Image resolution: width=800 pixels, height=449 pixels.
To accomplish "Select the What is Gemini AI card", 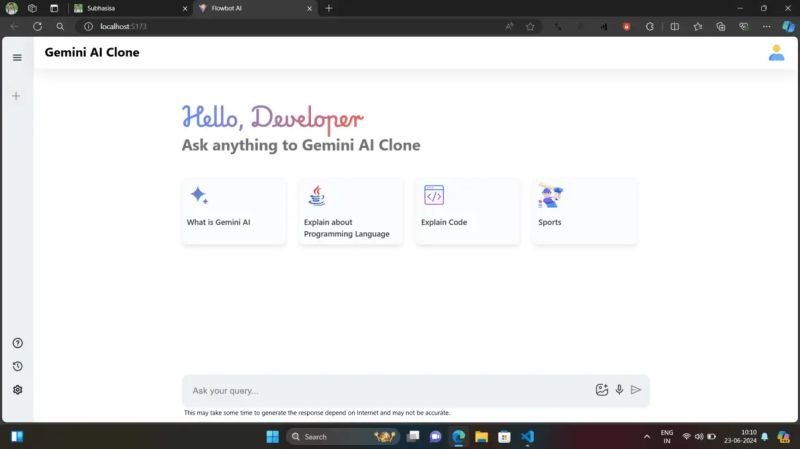I will click(234, 212).
